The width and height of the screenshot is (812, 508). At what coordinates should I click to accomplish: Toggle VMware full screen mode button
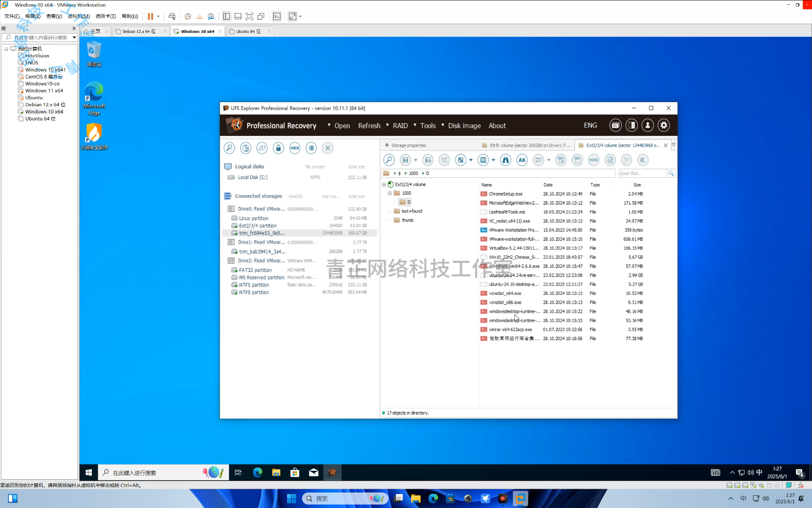(x=250, y=16)
